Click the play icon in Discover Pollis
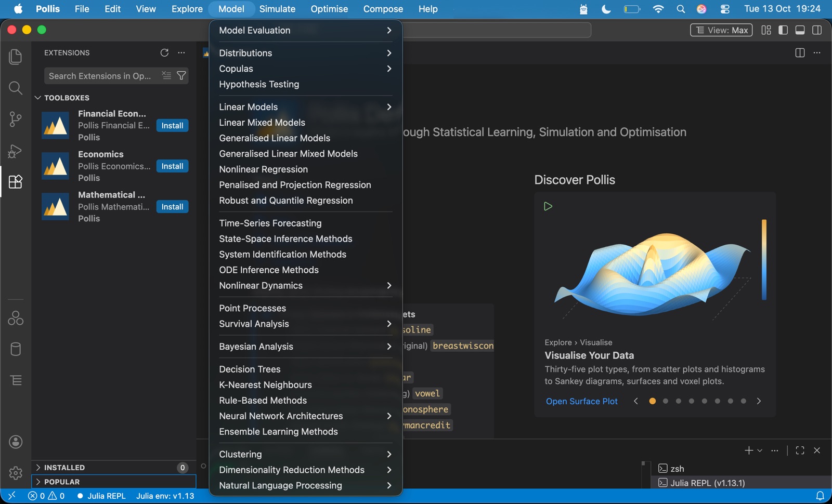Image resolution: width=832 pixels, height=504 pixels. coord(548,206)
